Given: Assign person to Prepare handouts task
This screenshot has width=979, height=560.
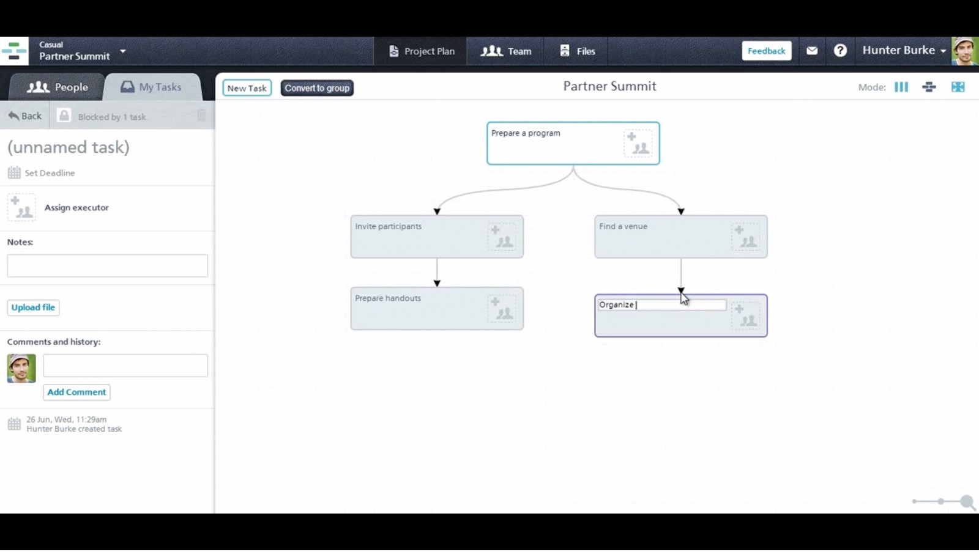Looking at the screenshot, I should coord(502,308).
